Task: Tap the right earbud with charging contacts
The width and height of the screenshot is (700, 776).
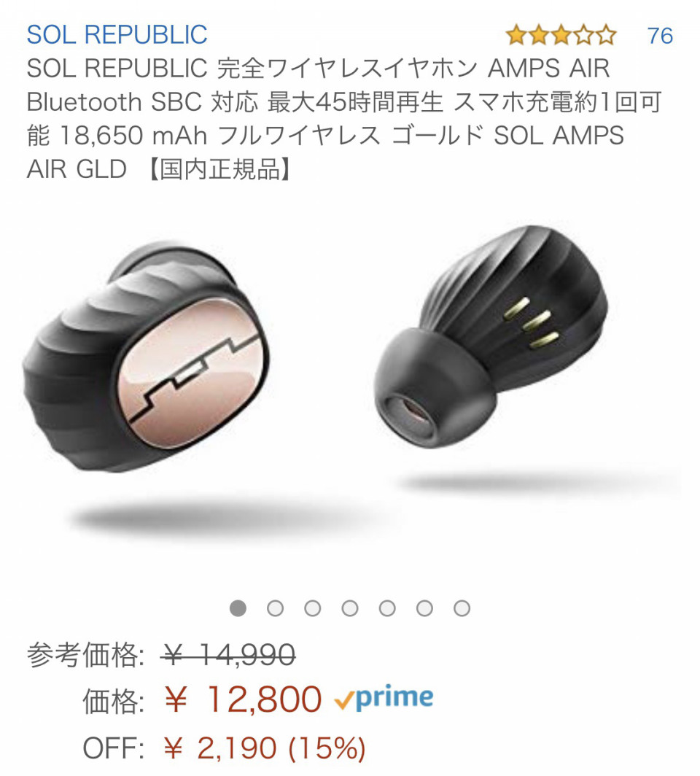Action: coord(491,336)
